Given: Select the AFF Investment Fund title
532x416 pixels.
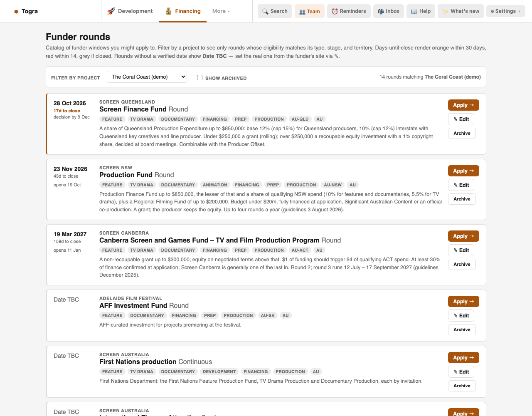Looking at the screenshot, I should pyautogui.click(x=133, y=306).
